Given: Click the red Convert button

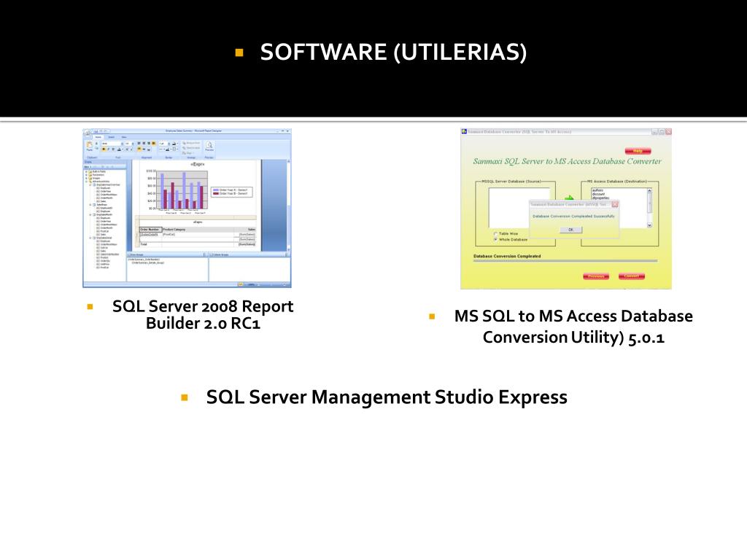Looking at the screenshot, I should point(632,276).
